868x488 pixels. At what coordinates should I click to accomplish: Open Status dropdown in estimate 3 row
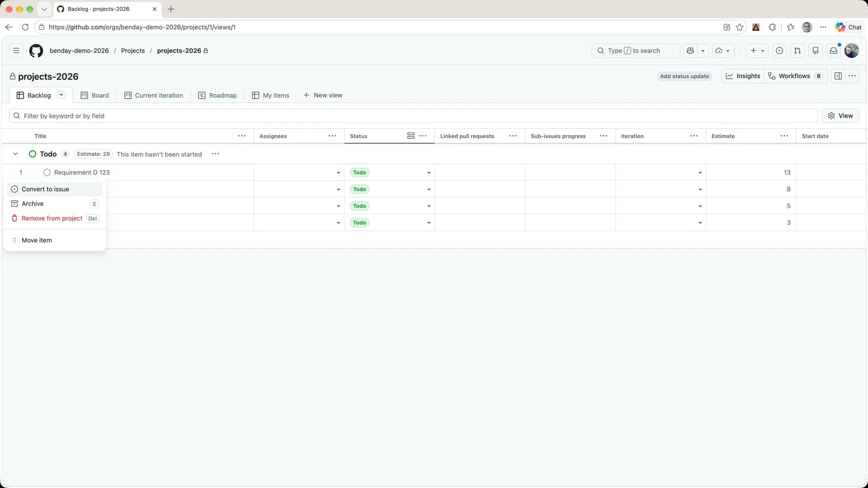click(x=428, y=223)
